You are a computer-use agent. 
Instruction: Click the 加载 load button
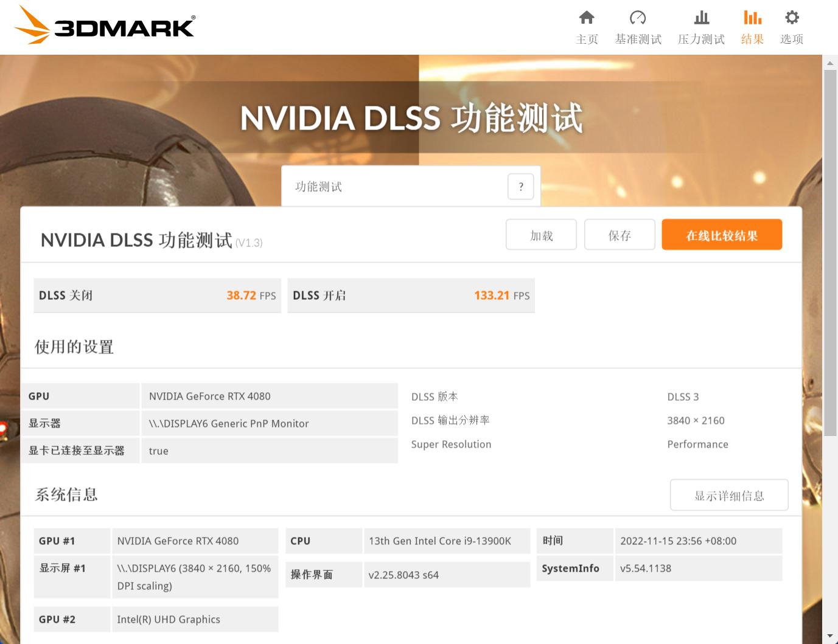click(x=540, y=235)
